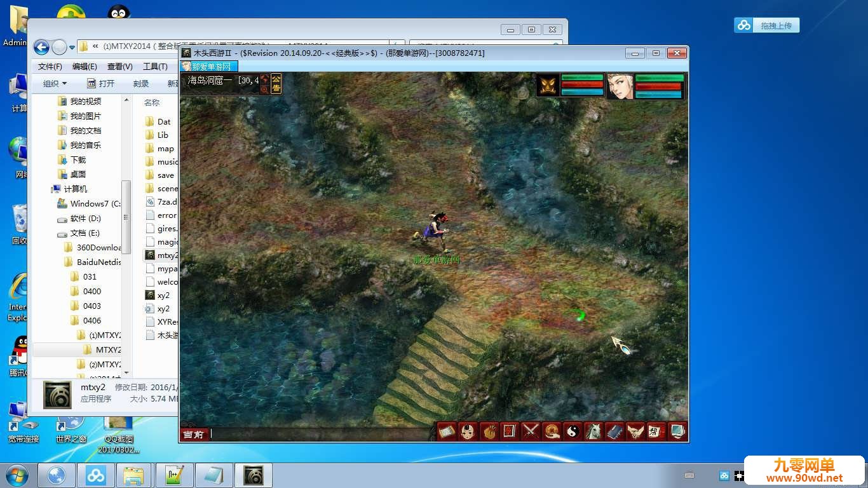Screen dimensions: 868x488
Task: Click the magnifier icon beside the map name
Action: (x=264, y=90)
